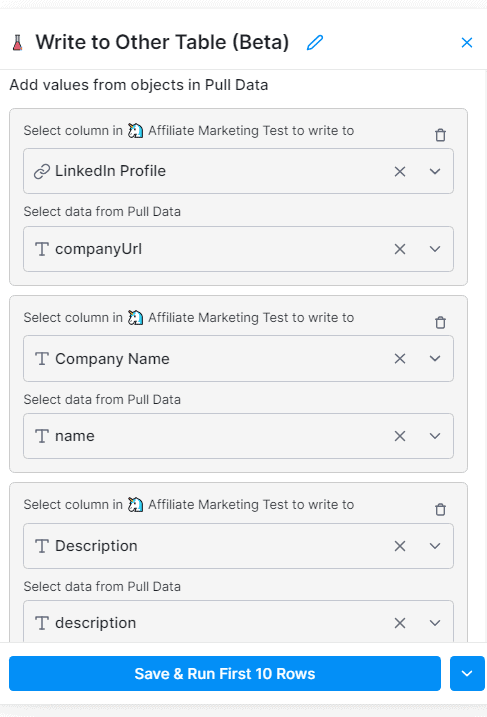Image resolution: width=487 pixels, height=717 pixels.
Task: Open the lowercase description data dropdown arrow
Action: click(x=435, y=623)
